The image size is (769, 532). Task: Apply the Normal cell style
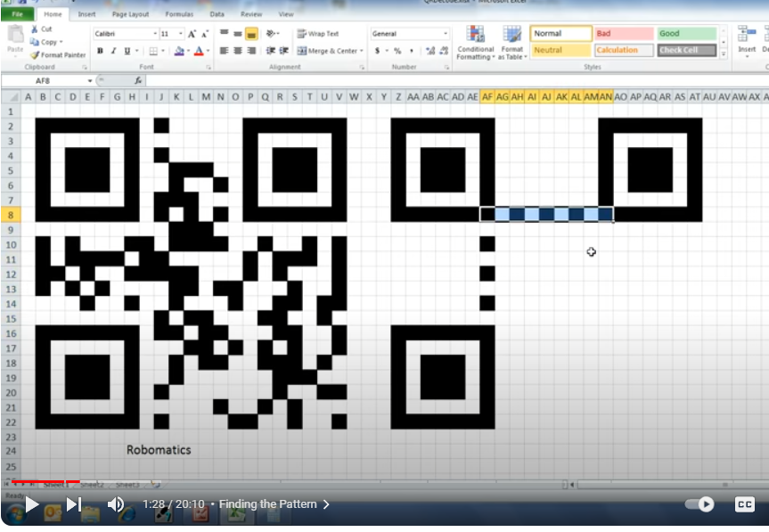pos(561,33)
